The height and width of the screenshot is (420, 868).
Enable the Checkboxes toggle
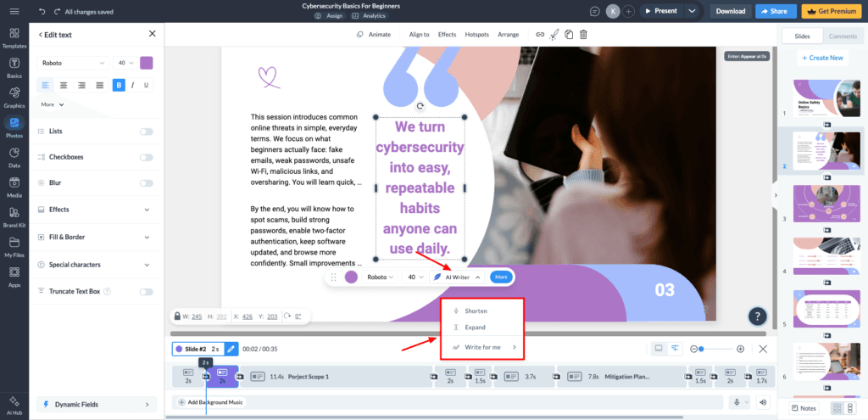pyautogui.click(x=146, y=157)
